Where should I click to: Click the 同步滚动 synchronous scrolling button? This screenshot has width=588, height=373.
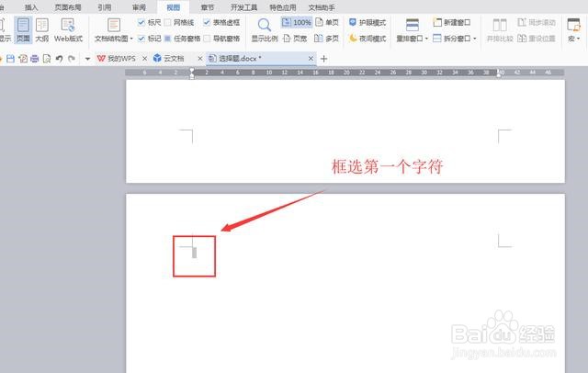[x=537, y=22]
